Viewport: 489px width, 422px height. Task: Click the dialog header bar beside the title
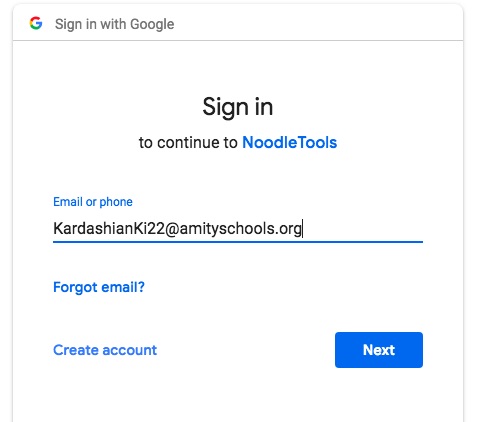317,23
